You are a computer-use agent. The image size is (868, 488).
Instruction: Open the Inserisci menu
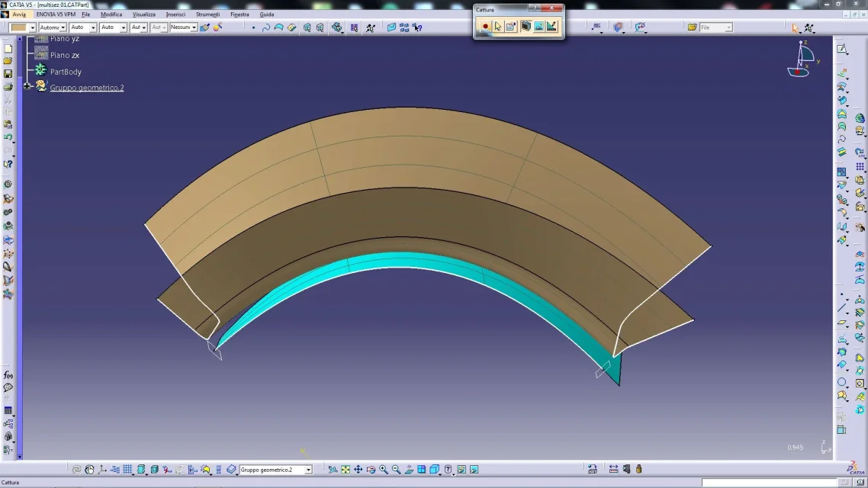click(175, 14)
